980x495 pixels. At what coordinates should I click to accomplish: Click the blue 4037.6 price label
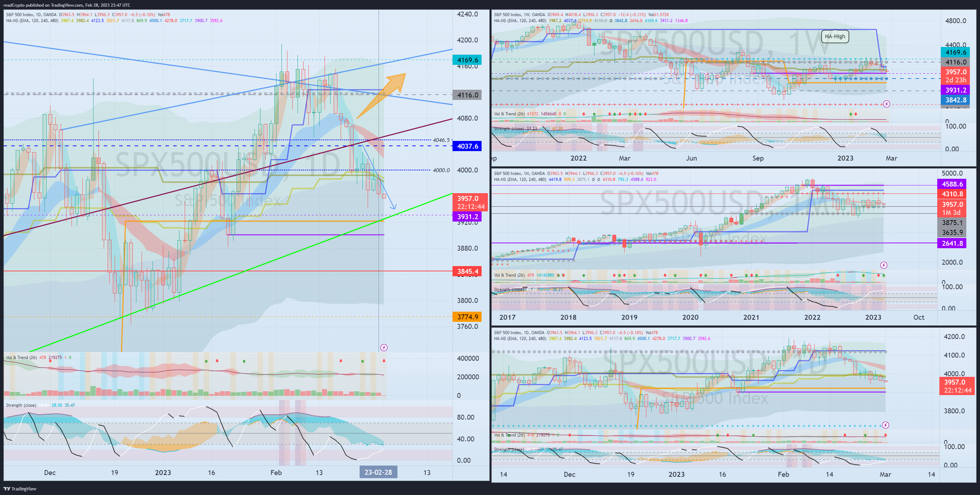click(467, 146)
